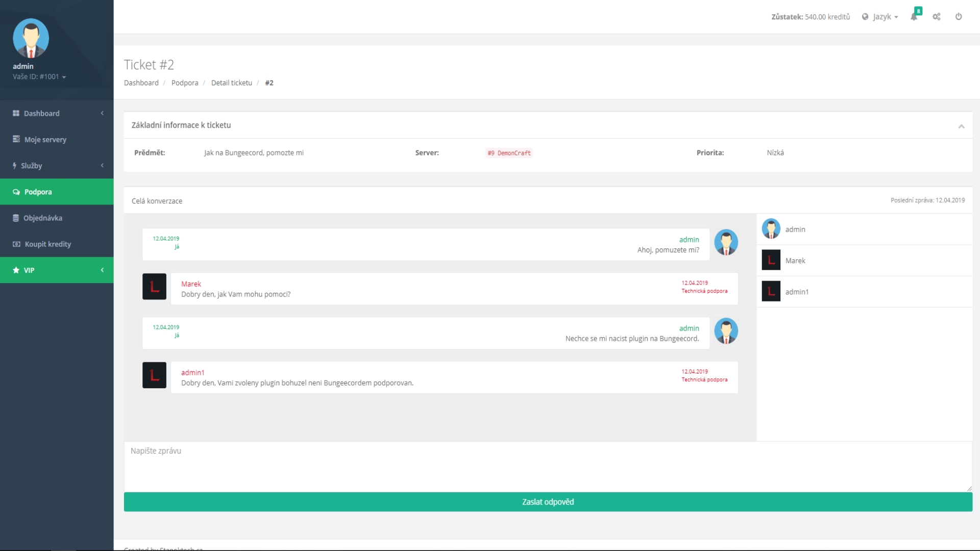Open the user ID #1001 dropdown
980x551 pixels.
(x=39, y=77)
